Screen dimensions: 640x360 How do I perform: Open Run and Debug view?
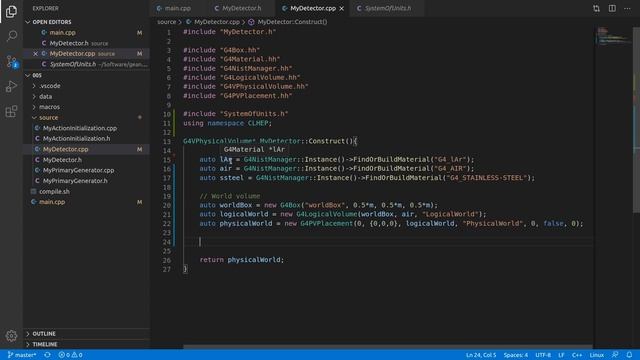click(x=11, y=87)
